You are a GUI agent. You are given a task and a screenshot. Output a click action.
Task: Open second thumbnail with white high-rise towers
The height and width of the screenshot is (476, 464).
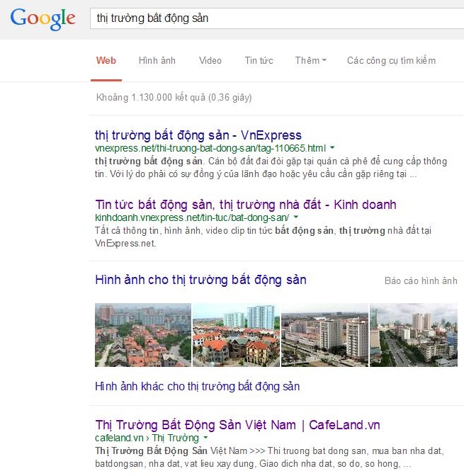click(236, 335)
